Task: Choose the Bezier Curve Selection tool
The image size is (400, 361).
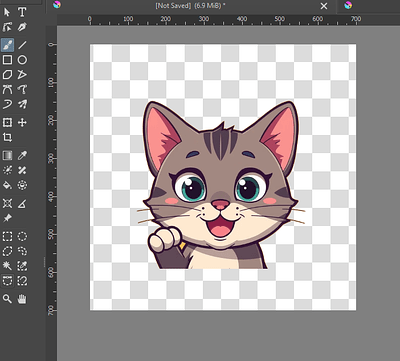Action: click(7, 280)
